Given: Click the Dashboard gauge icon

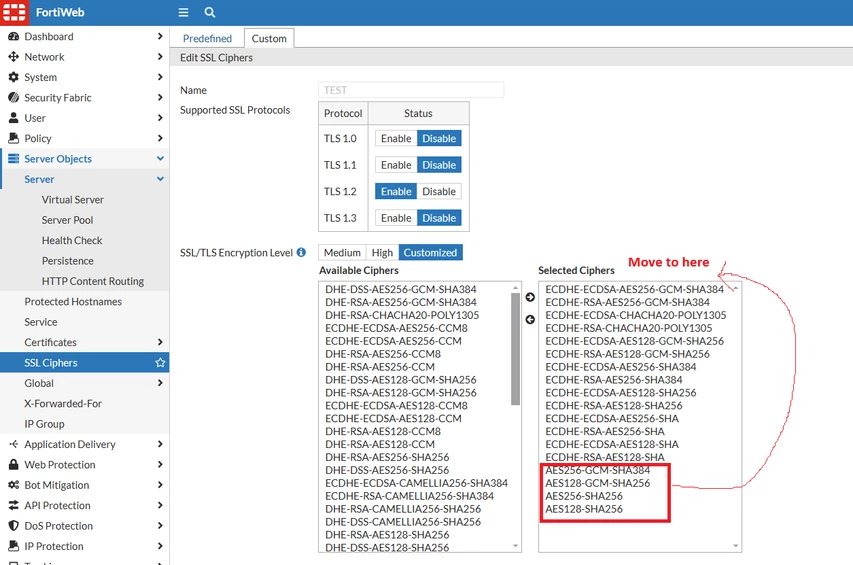Looking at the screenshot, I should (x=14, y=36).
